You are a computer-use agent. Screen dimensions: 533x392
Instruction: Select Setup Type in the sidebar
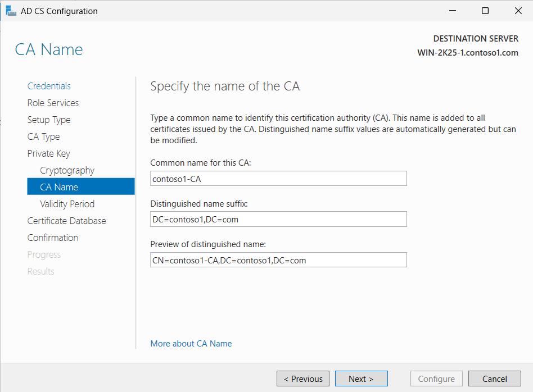coord(49,120)
